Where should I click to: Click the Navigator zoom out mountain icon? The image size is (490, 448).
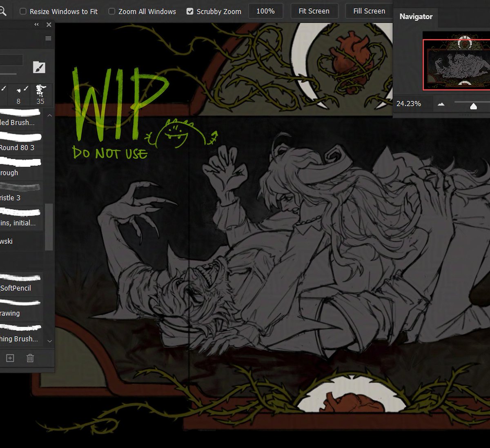pos(441,104)
